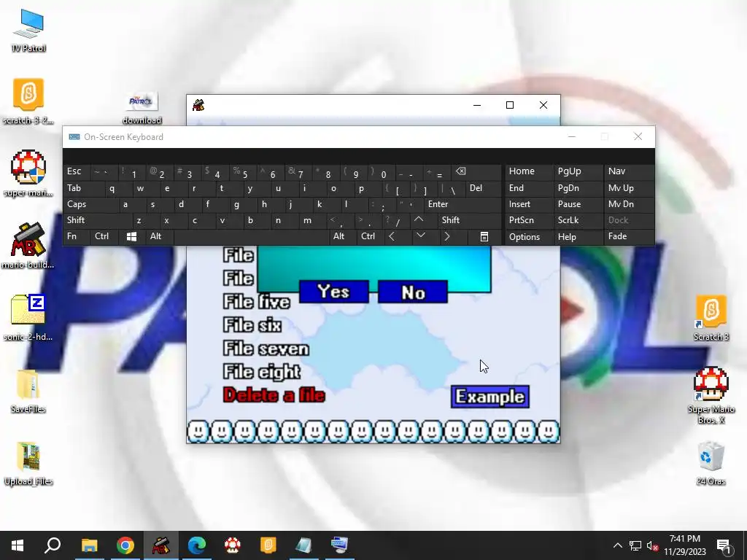Select the mario-builder desktop icon
Viewport: 747px width, 560px height.
28,246
